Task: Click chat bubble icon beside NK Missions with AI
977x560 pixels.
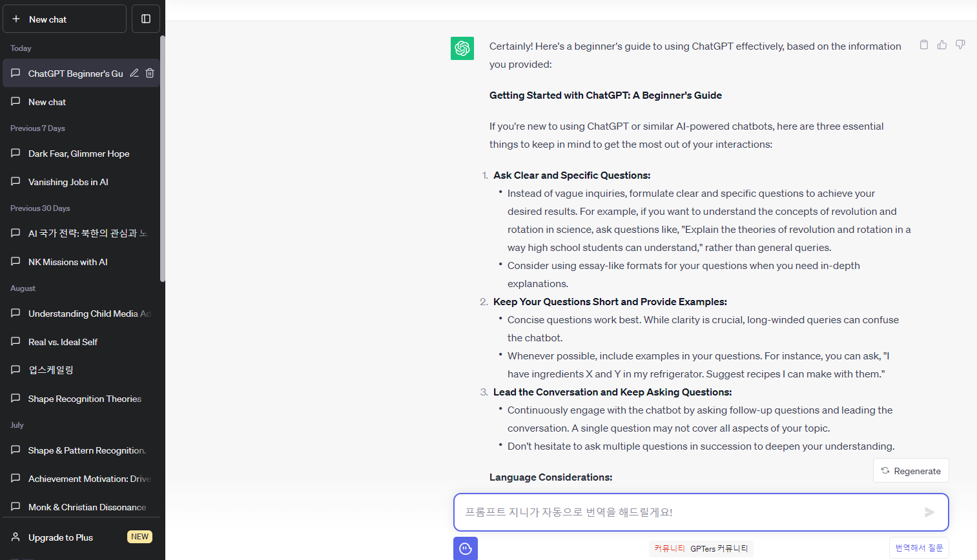Action: pyautogui.click(x=15, y=261)
